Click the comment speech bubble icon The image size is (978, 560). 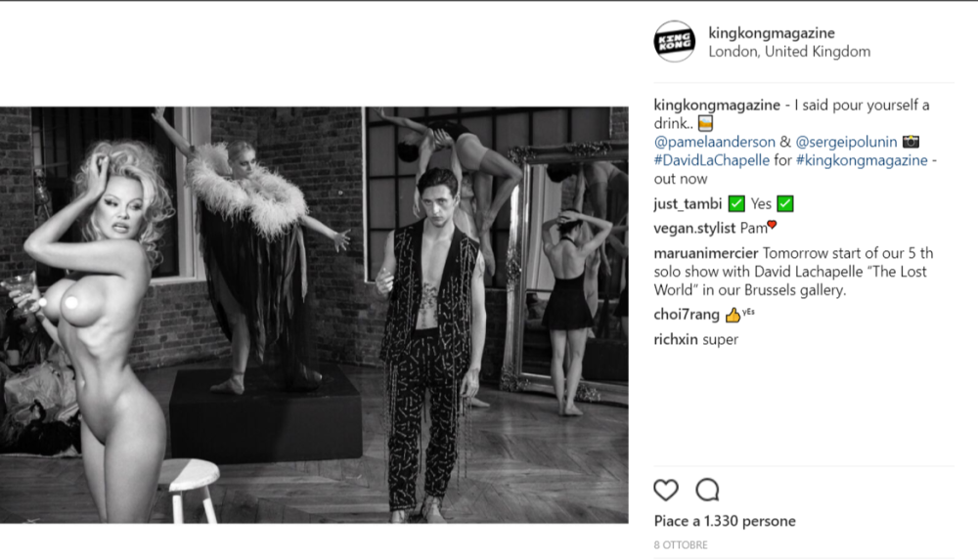pos(707,490)
